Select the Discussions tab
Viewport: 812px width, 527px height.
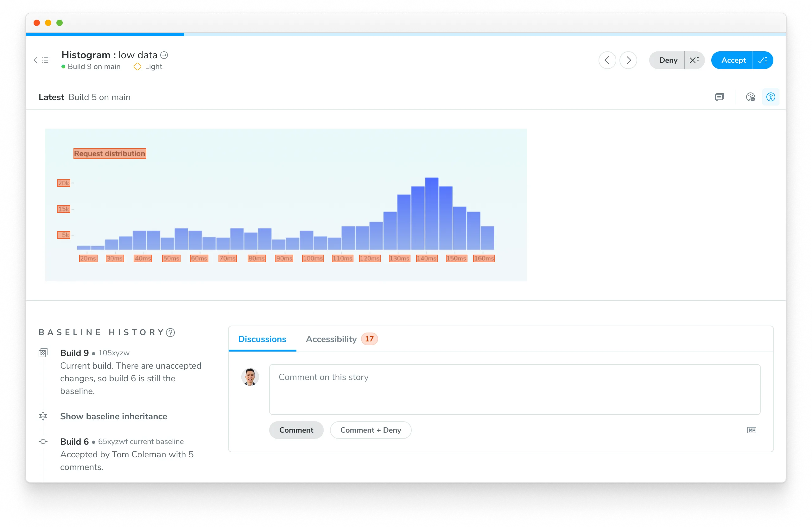(x=262, y=339)
